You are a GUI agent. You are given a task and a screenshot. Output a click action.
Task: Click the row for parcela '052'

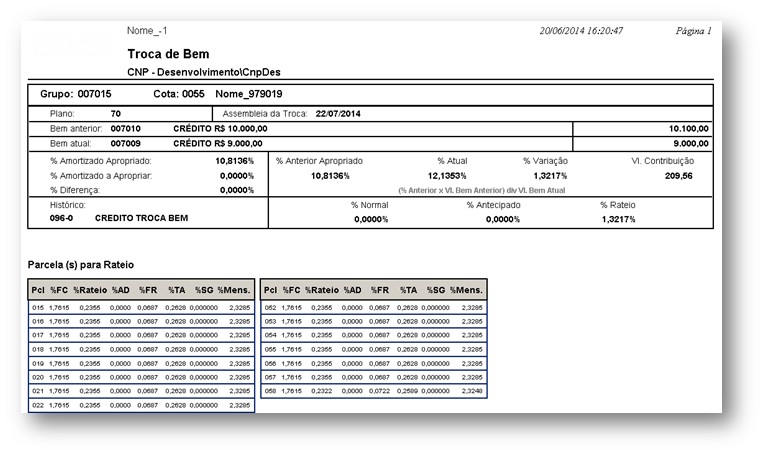[x=374, y=308]
